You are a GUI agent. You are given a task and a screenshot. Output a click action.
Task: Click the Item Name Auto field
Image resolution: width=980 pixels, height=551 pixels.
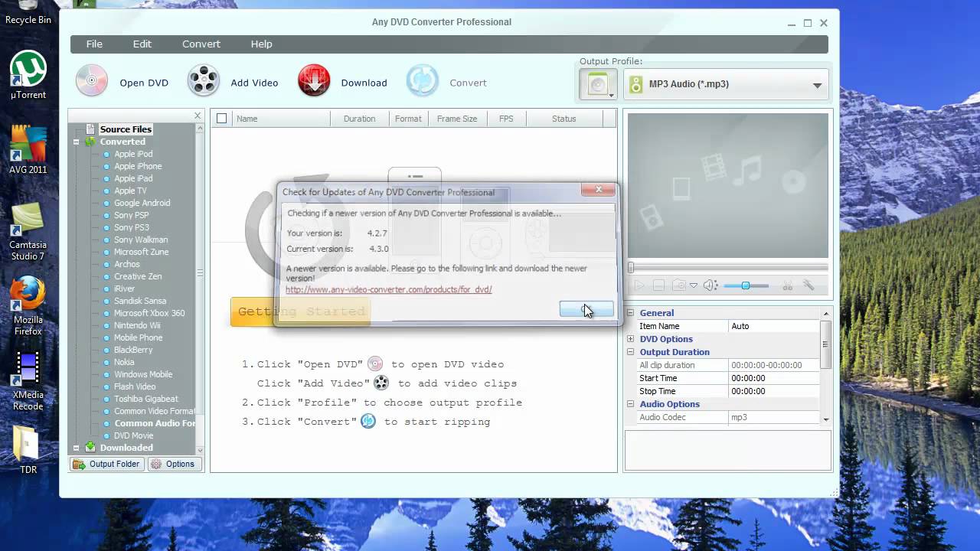pyautogui.click(x=774, y=326)
